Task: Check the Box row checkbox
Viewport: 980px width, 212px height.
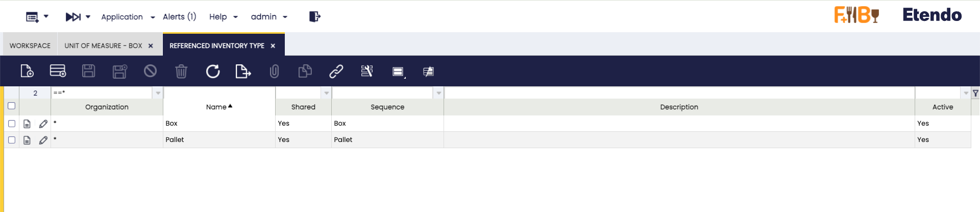Action: click(x=12, y=124)
